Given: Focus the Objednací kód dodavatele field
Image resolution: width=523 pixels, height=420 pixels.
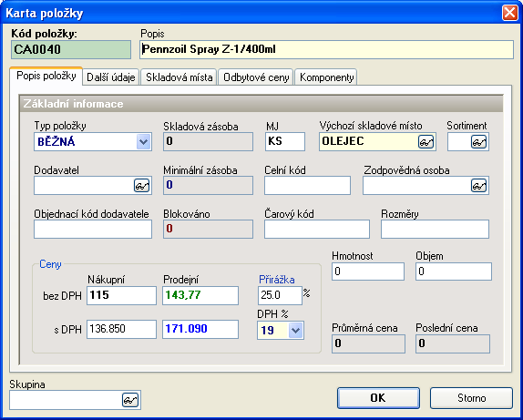Looking at the screenshot, I should coord(93,230).
